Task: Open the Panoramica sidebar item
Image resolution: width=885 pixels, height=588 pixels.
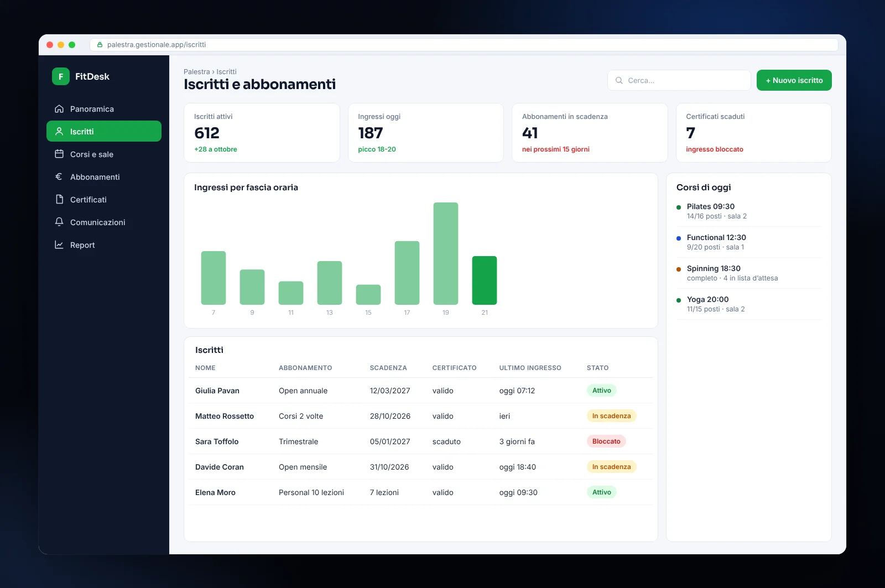Action: click(x=104, y=109)
